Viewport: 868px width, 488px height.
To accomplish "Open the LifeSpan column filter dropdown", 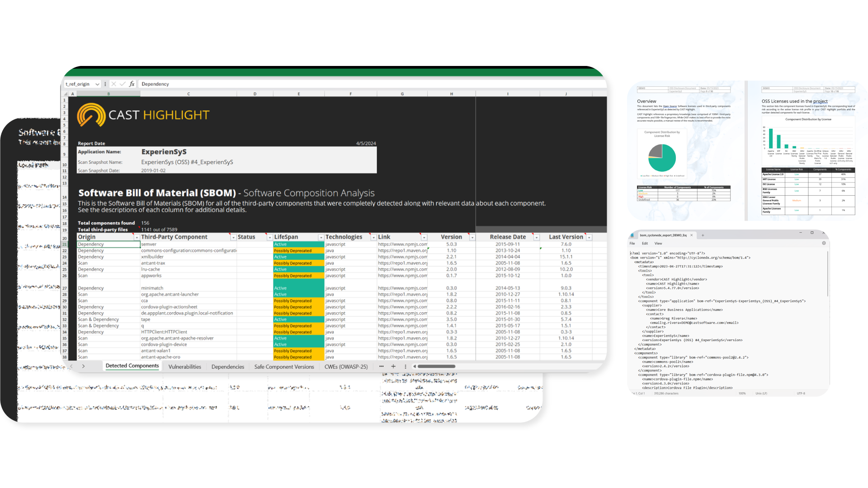I will click(x=321, y=237).
